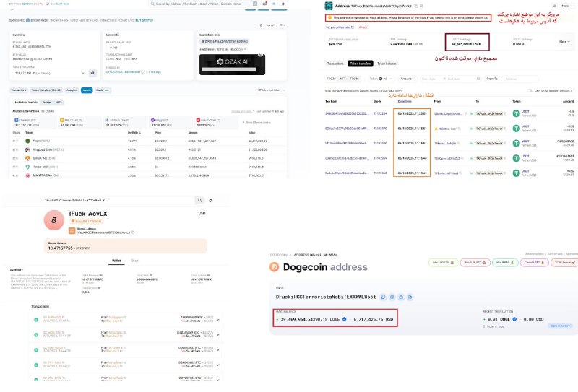This screenshot has width=578, height=392.
Task: Click the Tether USD token icon in Etherscan
Action: coord(27,167)
